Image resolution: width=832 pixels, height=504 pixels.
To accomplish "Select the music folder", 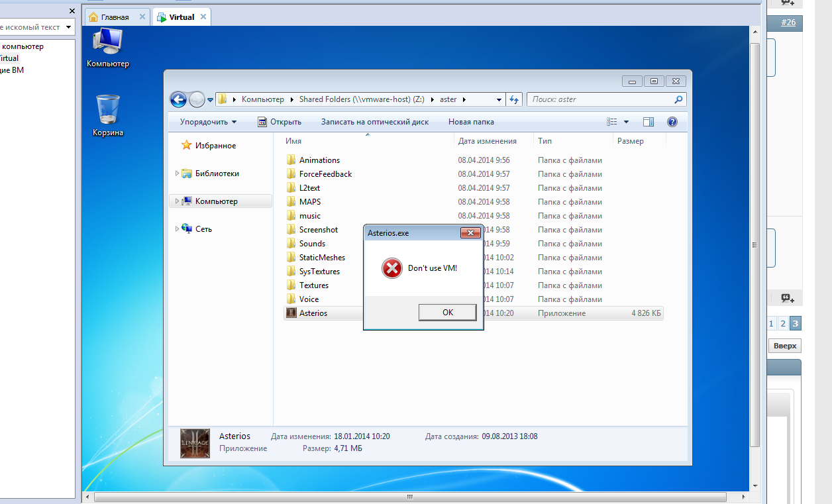I will click(x=309, y=216).
